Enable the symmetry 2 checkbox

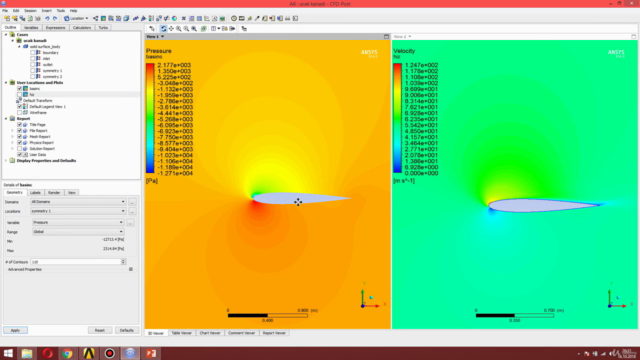pos(33,76)
